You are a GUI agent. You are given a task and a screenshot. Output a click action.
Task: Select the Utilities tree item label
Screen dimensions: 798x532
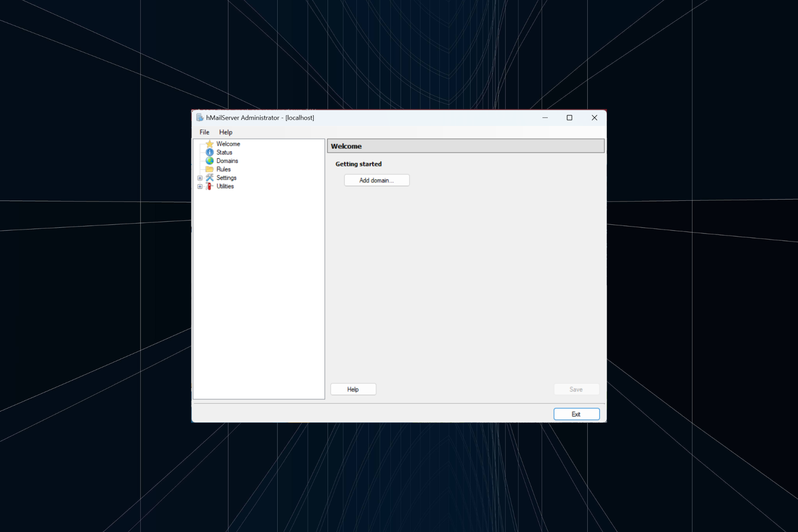225,186
